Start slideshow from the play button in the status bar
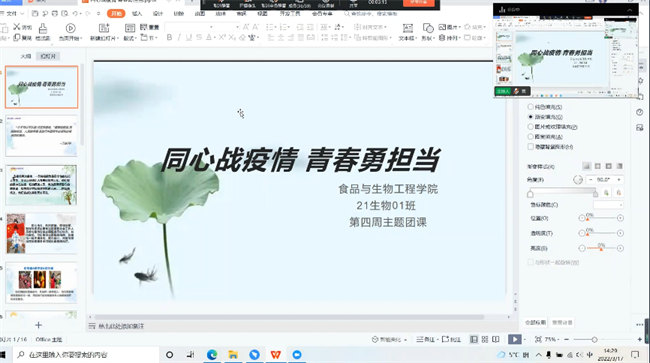 click(x=514, y=339)
